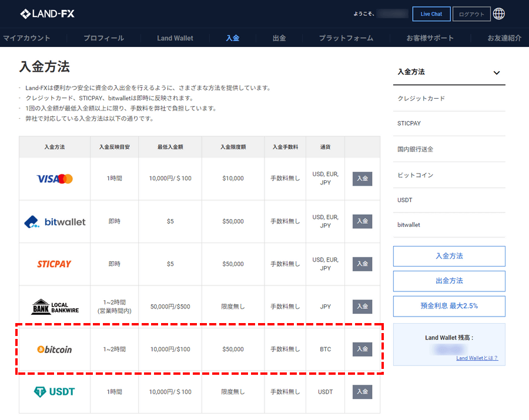Open the Land Walletとは？ link
Viewport: 529px width, 420px height.
[x=477, y=358]
